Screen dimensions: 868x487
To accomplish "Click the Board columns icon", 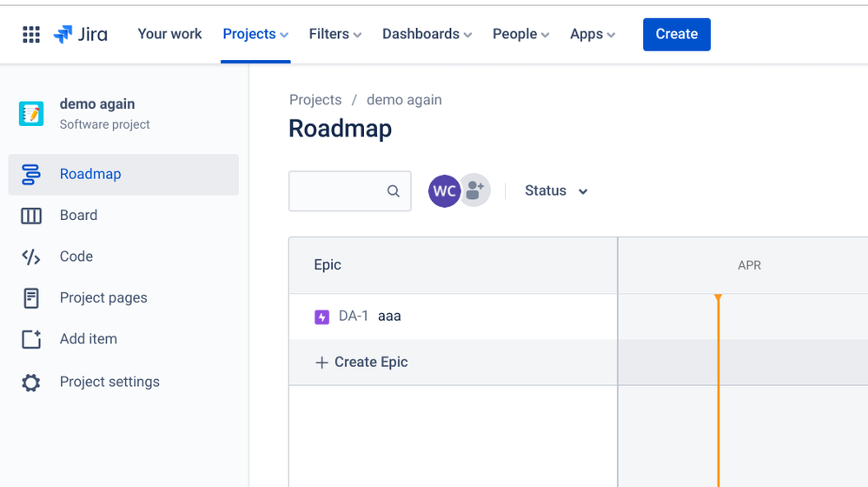I will tap(31, 216).
